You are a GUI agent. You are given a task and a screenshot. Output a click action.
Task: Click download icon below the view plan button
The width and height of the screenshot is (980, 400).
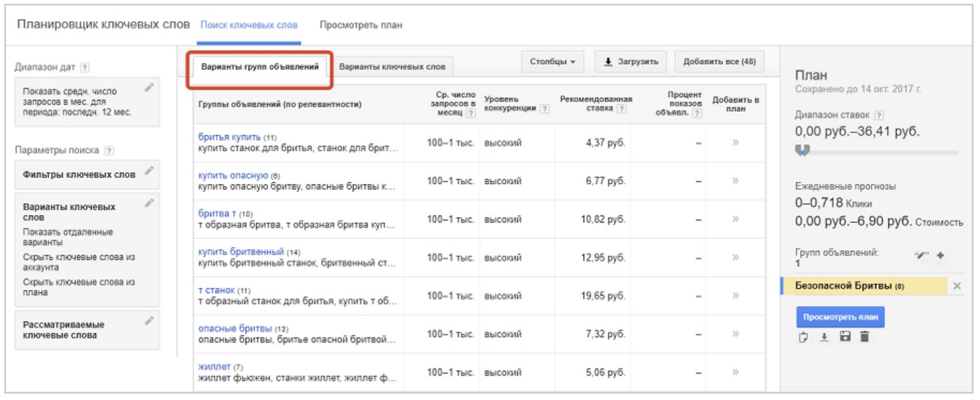[824, 337]
